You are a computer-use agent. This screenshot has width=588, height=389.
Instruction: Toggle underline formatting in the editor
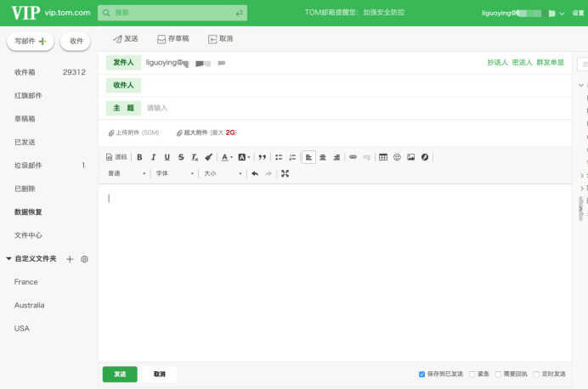167,157
